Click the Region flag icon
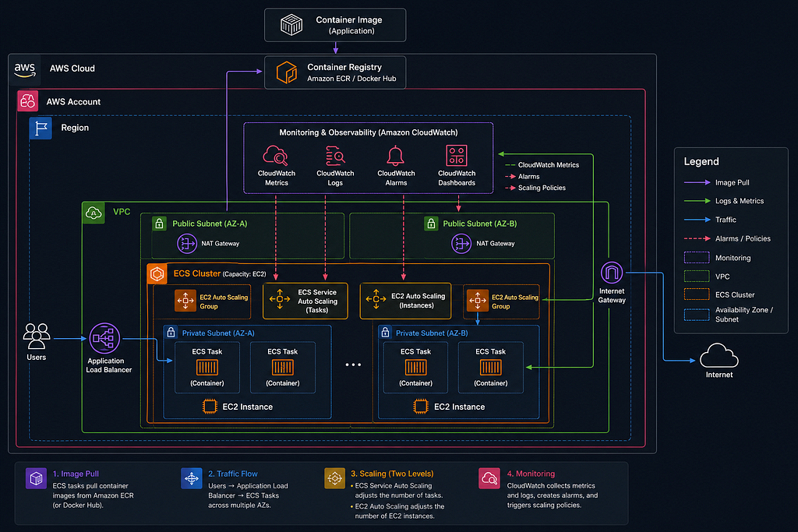The image size is (798, 532). pos(41,128)
